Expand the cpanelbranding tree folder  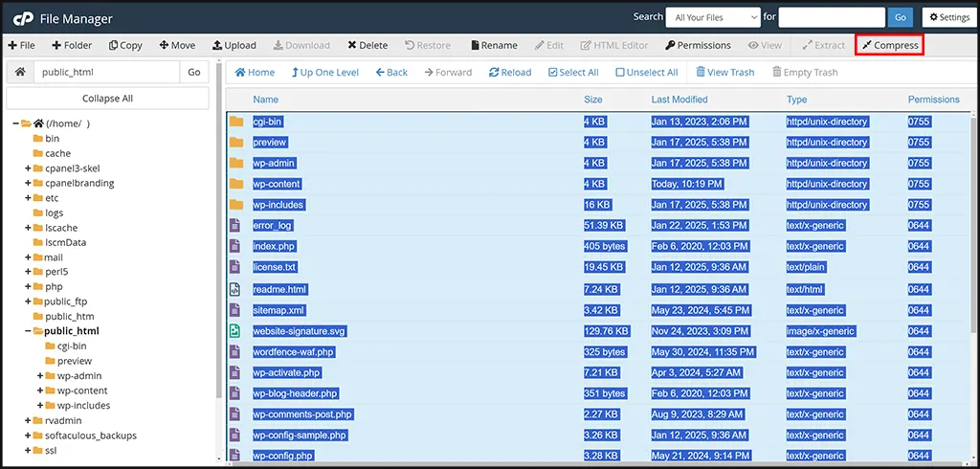(x=28, y=183)
